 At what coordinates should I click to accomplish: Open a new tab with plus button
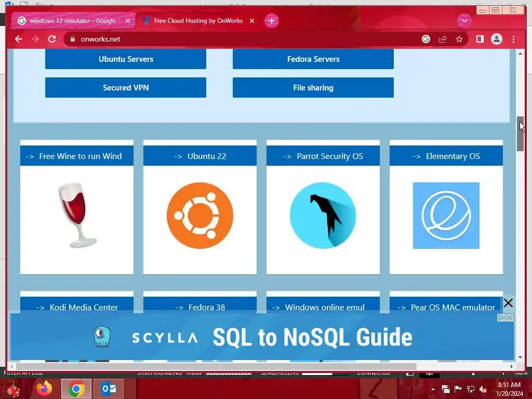(271, 21)
